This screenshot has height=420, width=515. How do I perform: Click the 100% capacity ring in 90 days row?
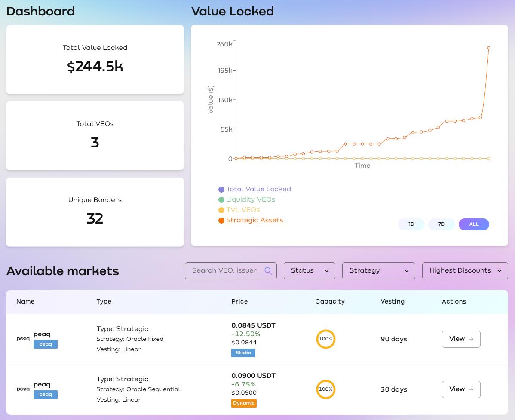(326, 339)
